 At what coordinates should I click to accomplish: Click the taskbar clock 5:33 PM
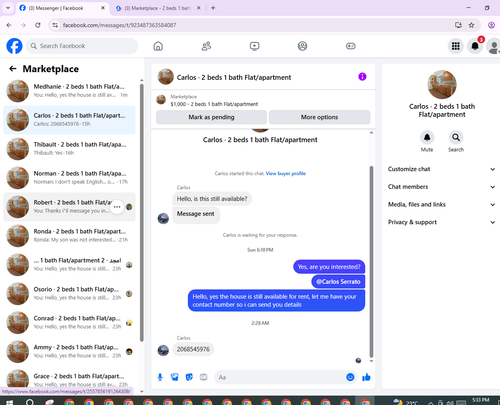480,401
